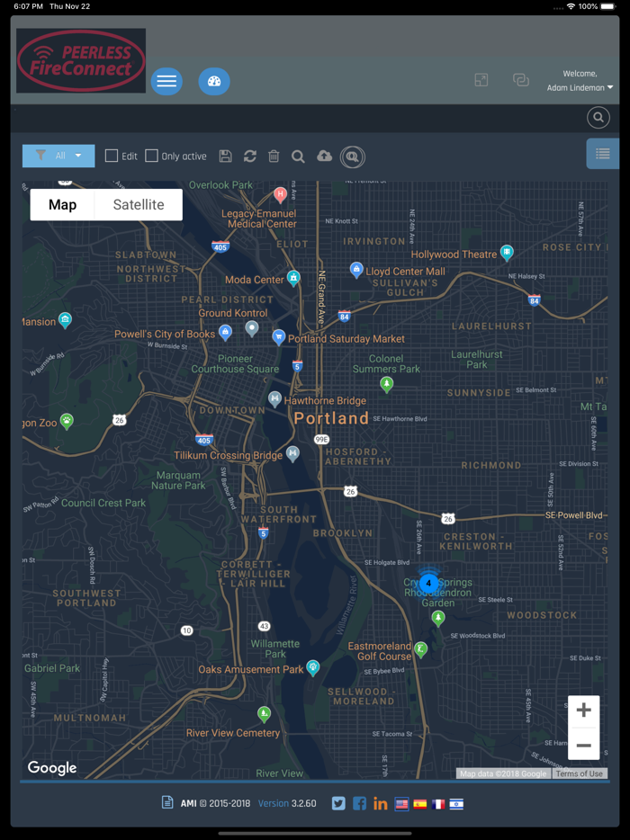
Task: Click the Lloyd Center Mall shopping marker
Action: 356,270
